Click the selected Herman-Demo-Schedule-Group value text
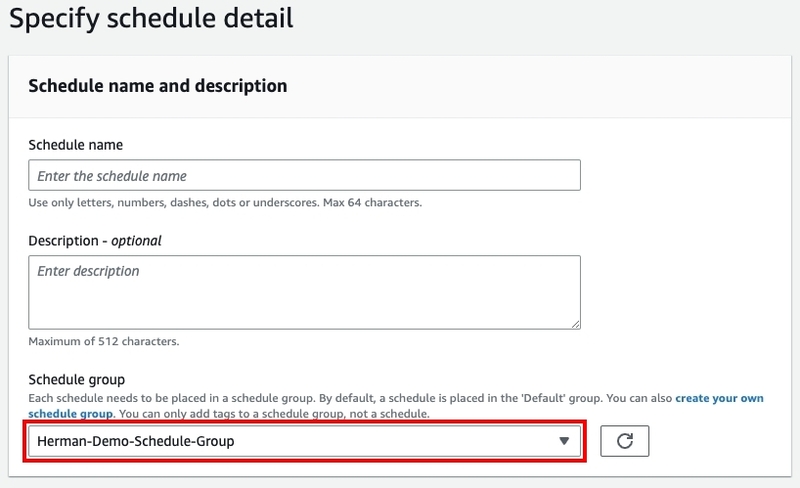The height and width of the screenshot is (488, 800). pos(136,441)
